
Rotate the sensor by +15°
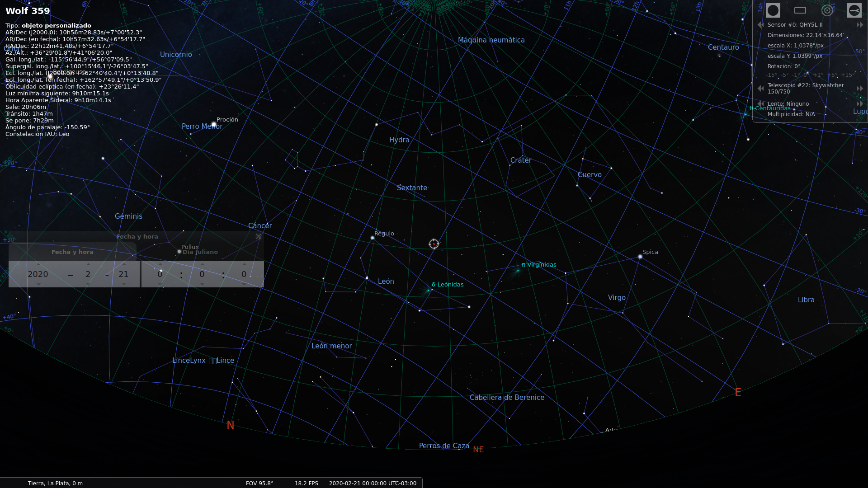point(848,75)
